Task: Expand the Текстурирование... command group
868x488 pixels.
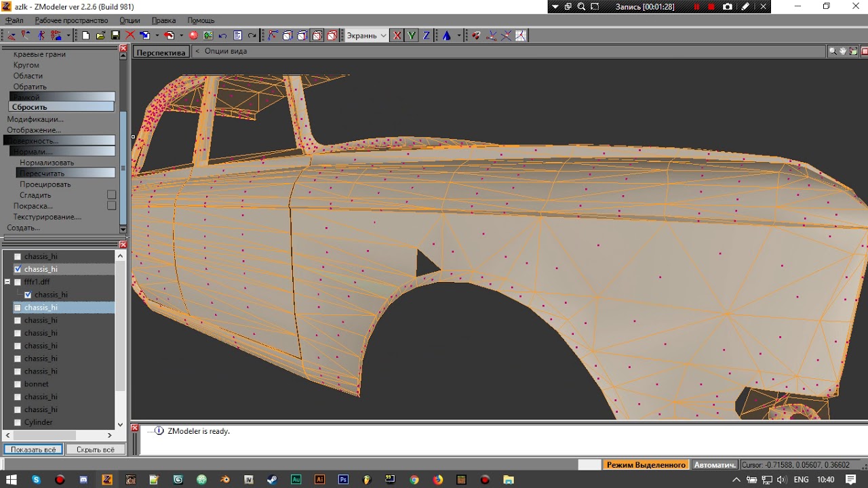Action: click(47, 217)
